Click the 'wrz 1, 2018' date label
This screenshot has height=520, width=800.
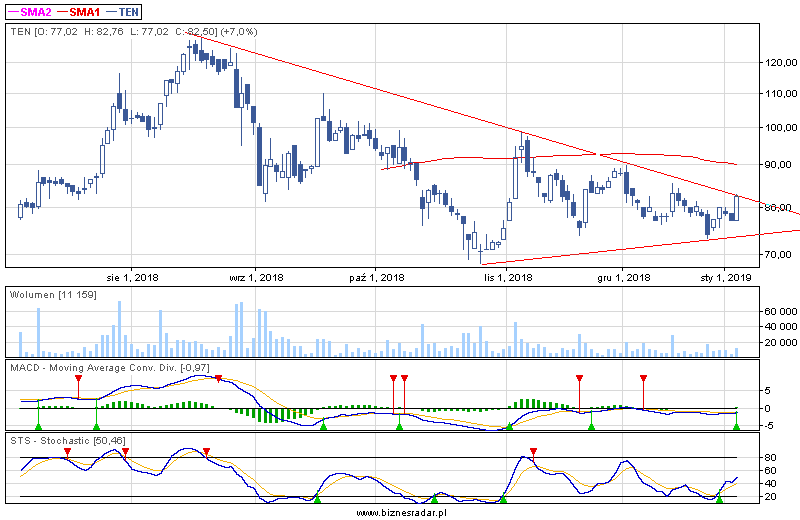point(256,277)
